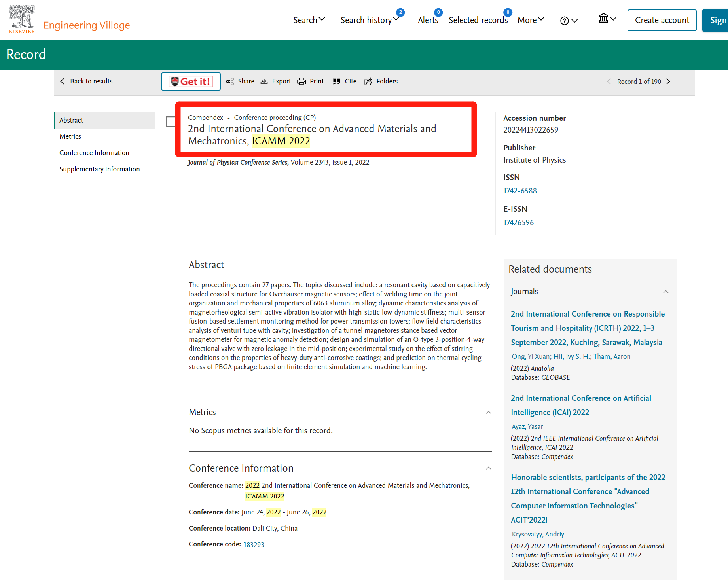Open the ACIT'2022 related document

[588, 498]
